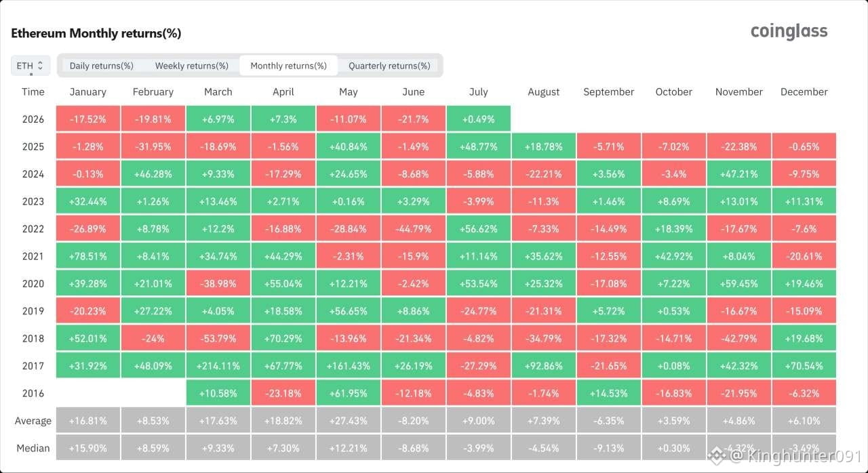This screenshot has height=473, width=868.
Task: Click the 2017 March +214.11% cell
Action: (218, 366)
